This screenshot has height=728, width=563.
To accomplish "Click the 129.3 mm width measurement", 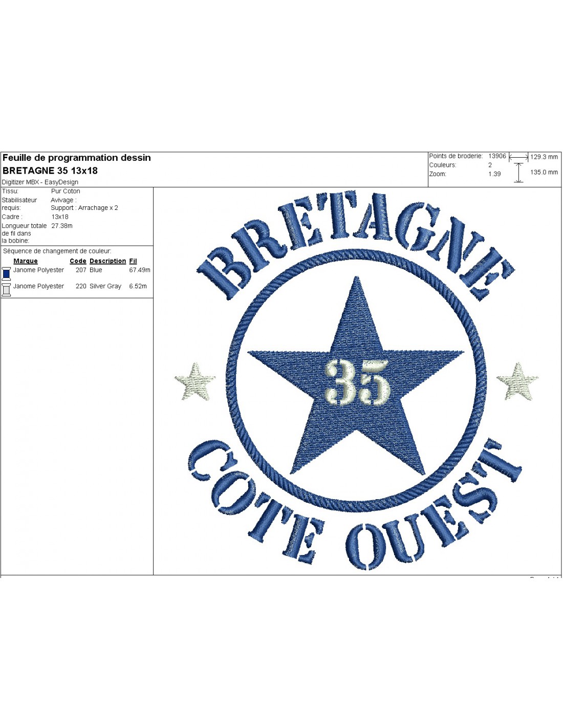I will (x=544, y=157).
